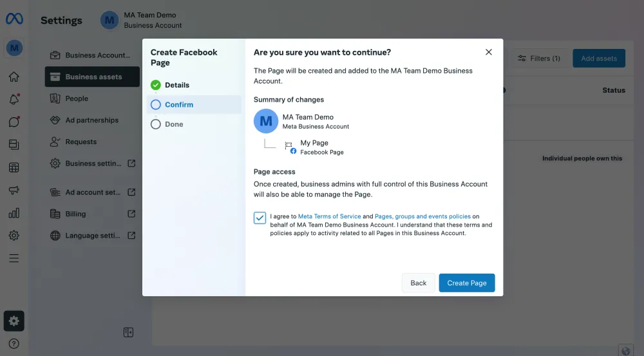
Task: Open Ad partnerships settings section
Action: click(91, 120)
